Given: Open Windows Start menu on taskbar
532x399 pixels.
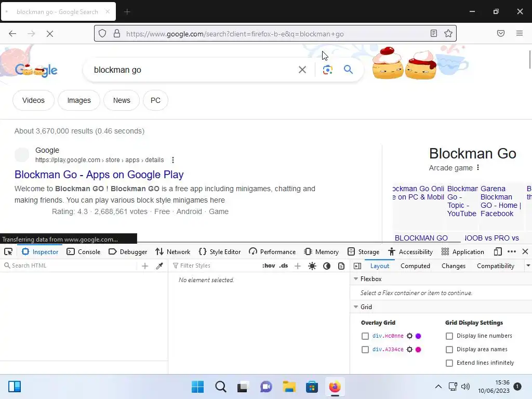Looking at the screenshot, I should click(x=197, y=387).
